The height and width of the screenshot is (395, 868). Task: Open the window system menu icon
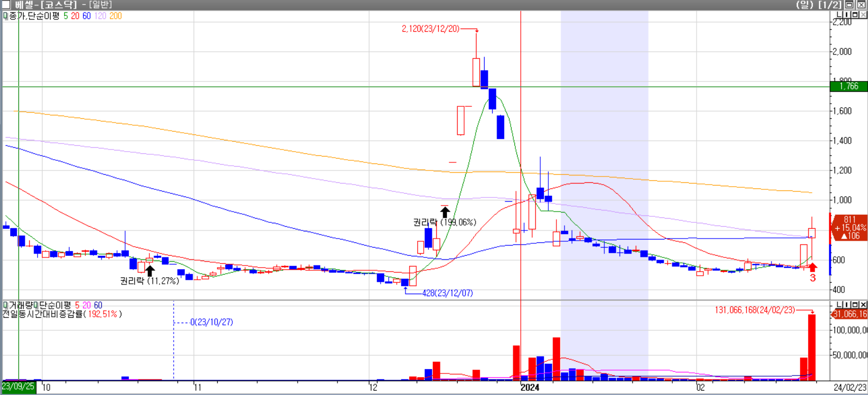click(6, 5)
